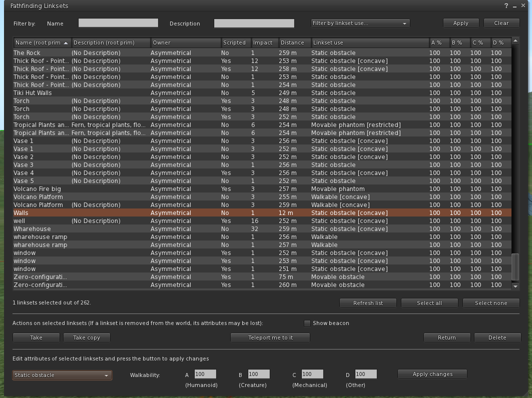Click the Apply filter button
The image size is (532, 398).
[x=461, y=23]
